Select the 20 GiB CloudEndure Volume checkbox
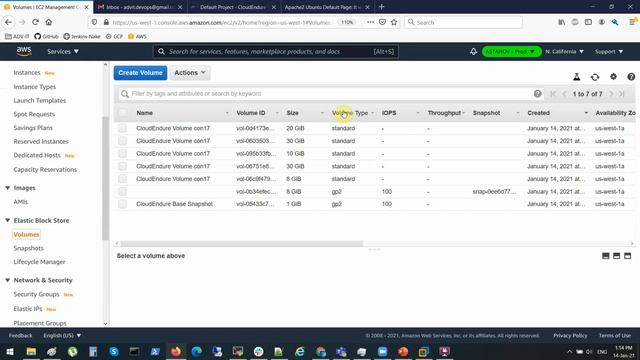The width and height of the screenshot is (640, 360). [x=122, y=128]
